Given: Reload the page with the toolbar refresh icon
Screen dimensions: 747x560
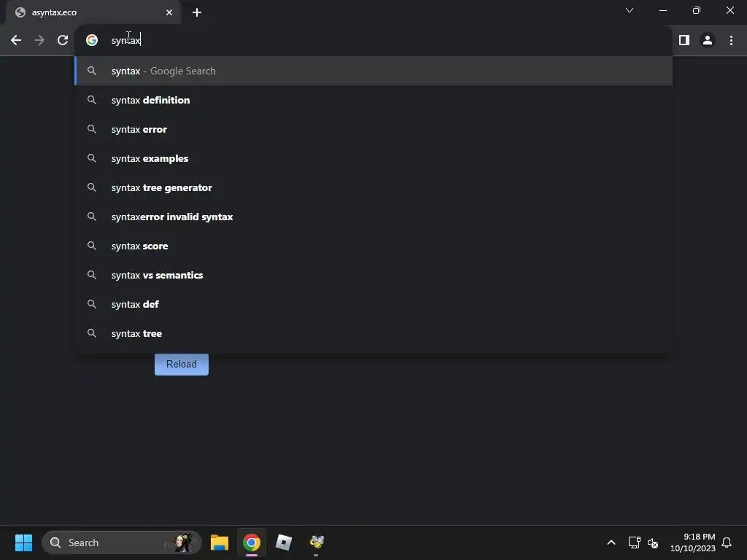Looking at the screenshot, I should 63,41.
